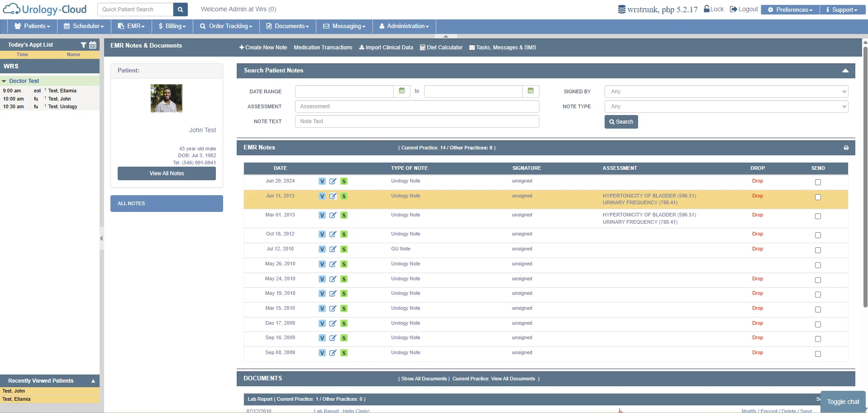Open calendar picker for end date range

(x=530, y=91)
